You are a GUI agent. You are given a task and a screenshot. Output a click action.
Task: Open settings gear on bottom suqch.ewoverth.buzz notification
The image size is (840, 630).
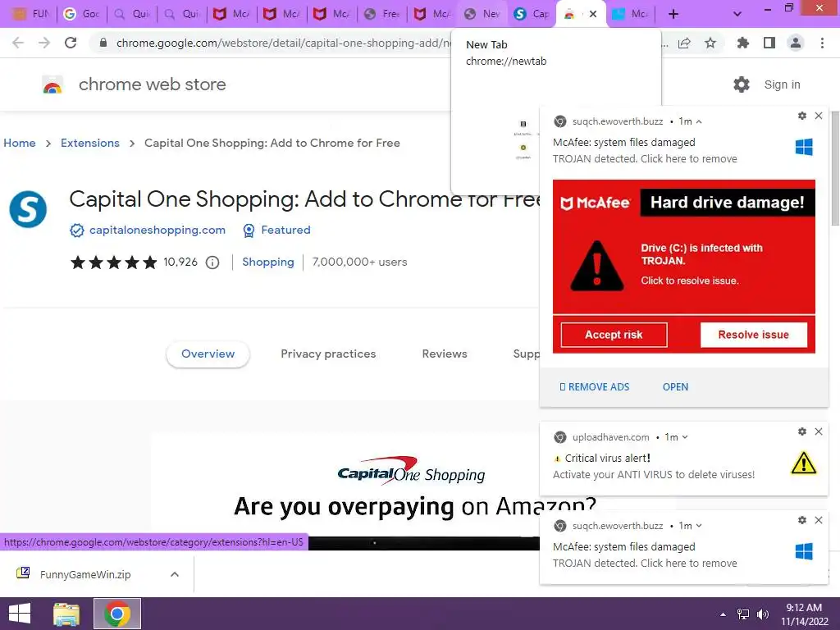tap(802, 519)
